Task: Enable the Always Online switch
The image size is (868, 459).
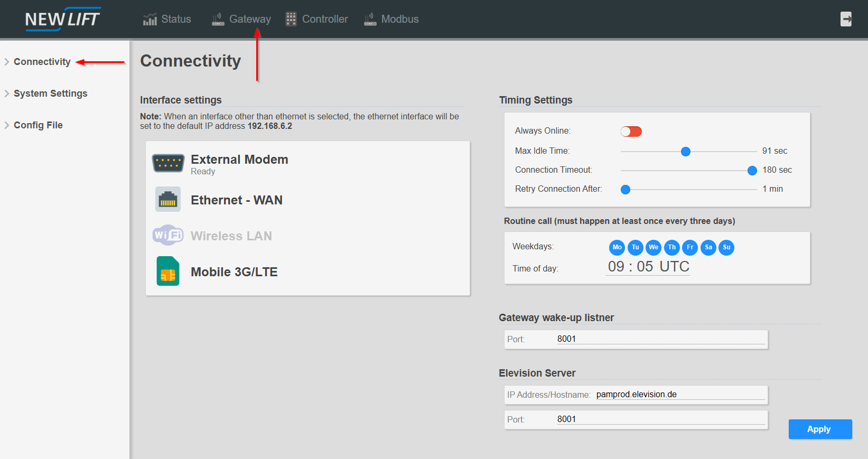Action: [x=631, y=132]
